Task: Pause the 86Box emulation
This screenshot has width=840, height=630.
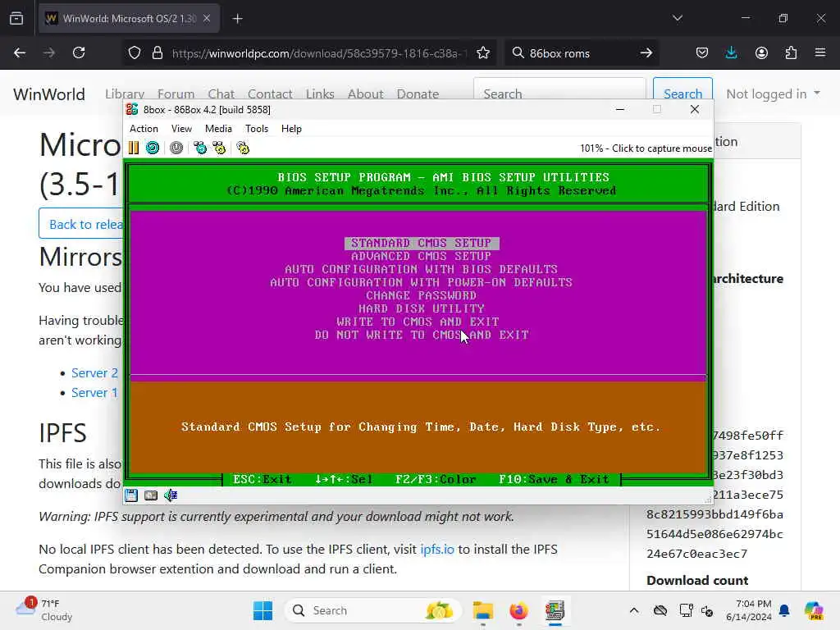Action: pos(134,148)
